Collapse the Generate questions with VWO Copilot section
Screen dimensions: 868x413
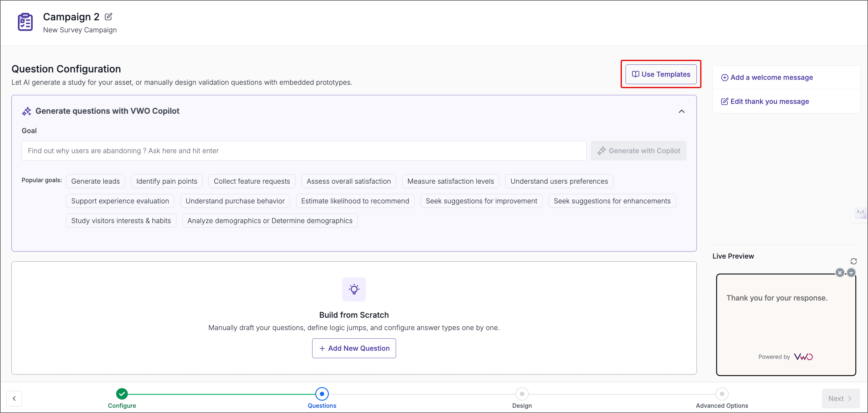tap(682, 111)
